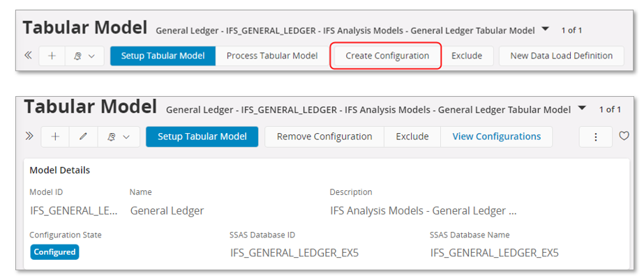This screenshot has width=644, height=280.
Task: Click the plus icon beside the double-left chevron
Action: 52,56
